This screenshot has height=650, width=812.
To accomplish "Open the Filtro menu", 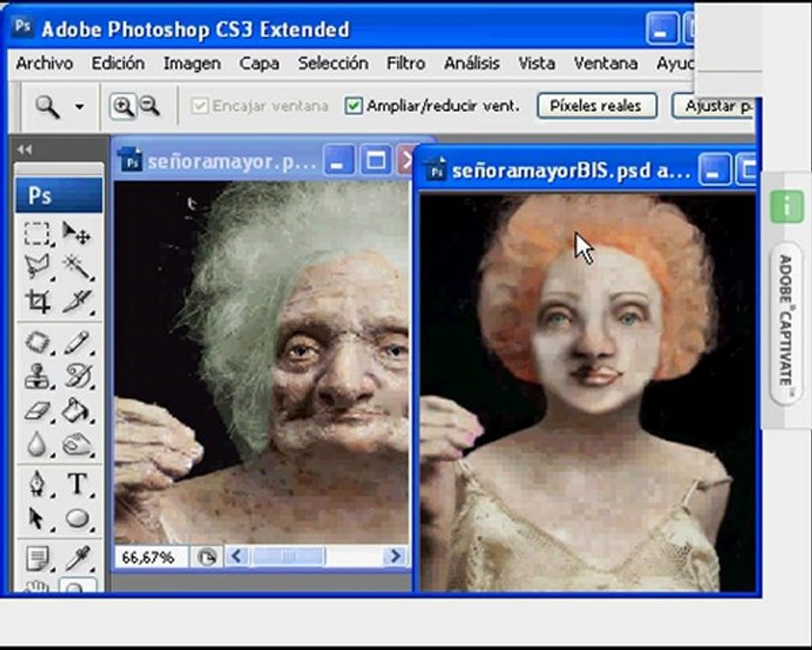I will click(x=406, y=63).
